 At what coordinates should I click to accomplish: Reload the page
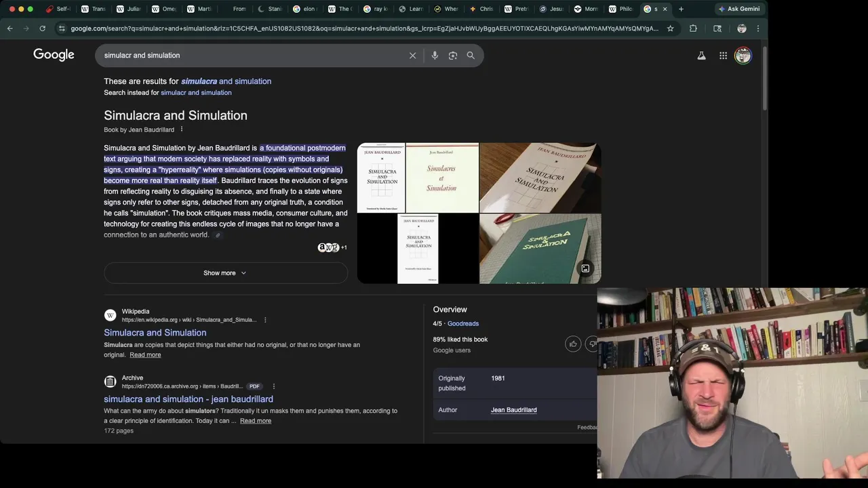click(x=42, y=28)
